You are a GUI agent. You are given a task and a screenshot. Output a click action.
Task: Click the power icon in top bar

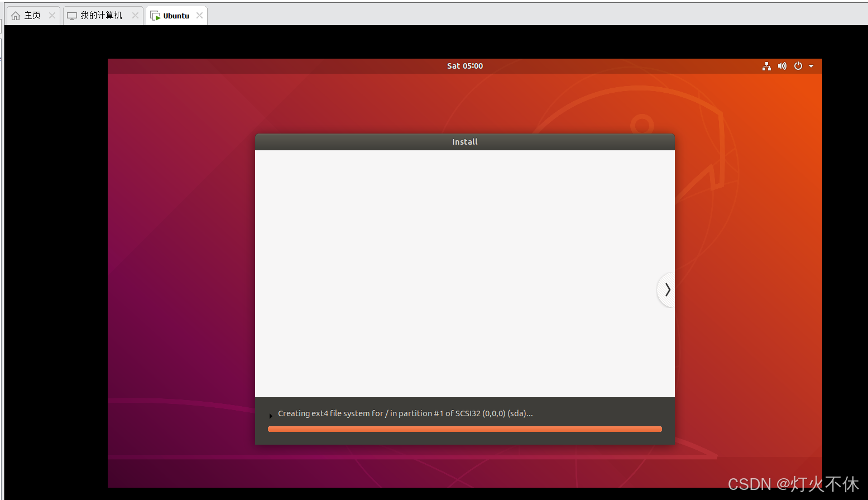click(x=798, y=66)
